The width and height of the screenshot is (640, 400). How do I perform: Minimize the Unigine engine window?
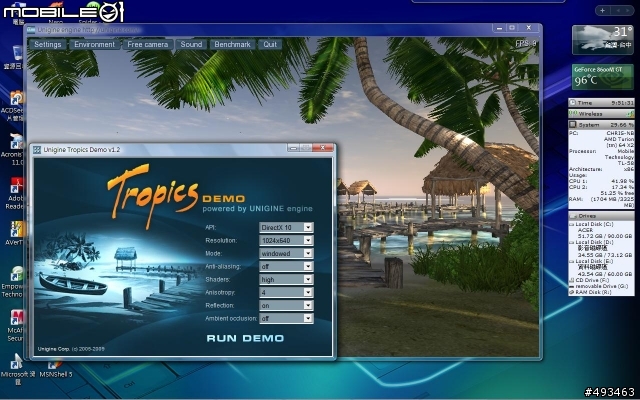click(x=499, y=28)
